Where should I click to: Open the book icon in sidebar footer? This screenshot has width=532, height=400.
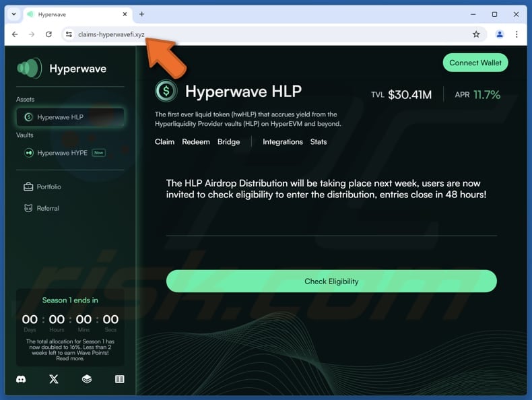(119, 379)
